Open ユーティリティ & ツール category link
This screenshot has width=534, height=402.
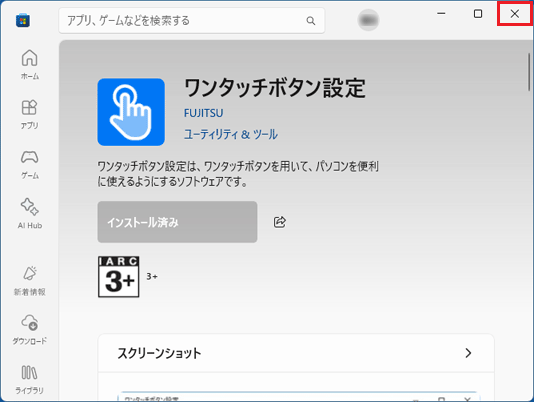pyautogui.click(x=231, y=134)
